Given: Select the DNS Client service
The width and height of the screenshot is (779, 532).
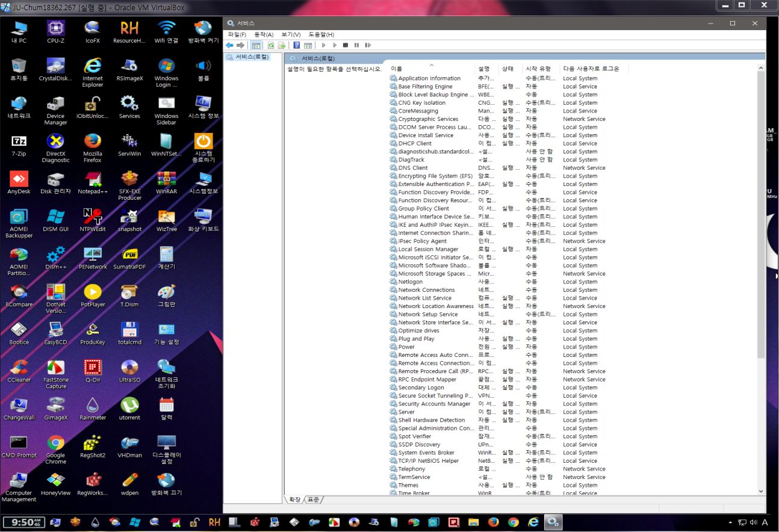Looking at the screenshot, I should [509, 168].
